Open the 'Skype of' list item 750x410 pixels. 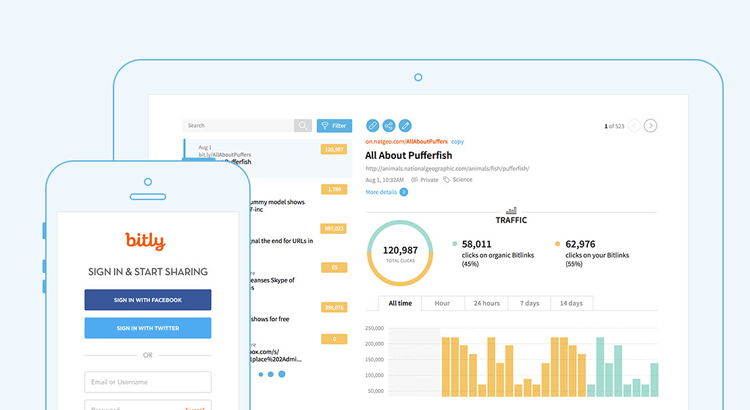[273, 283]
